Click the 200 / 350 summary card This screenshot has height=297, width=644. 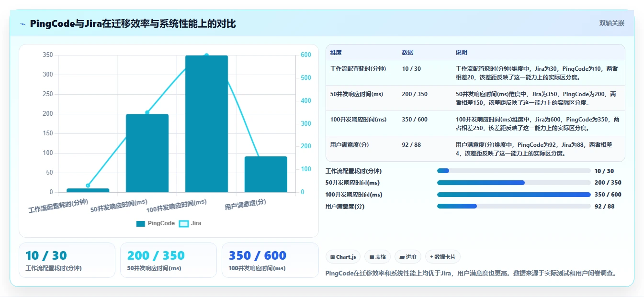(x=169, y=260)
